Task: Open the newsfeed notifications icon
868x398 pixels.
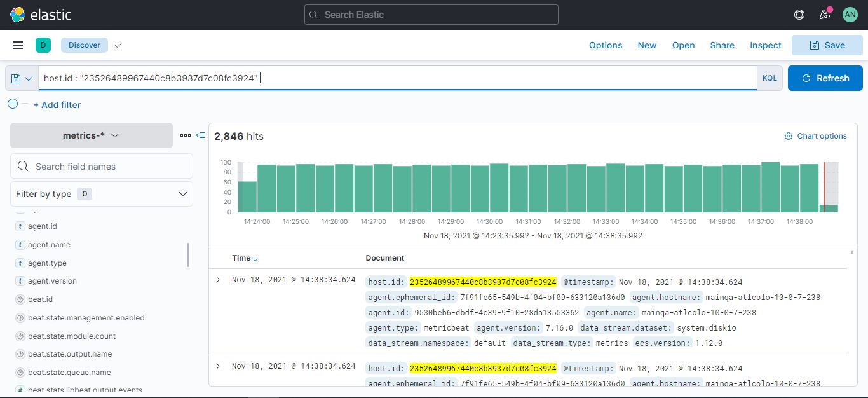Action: point(825,14)
